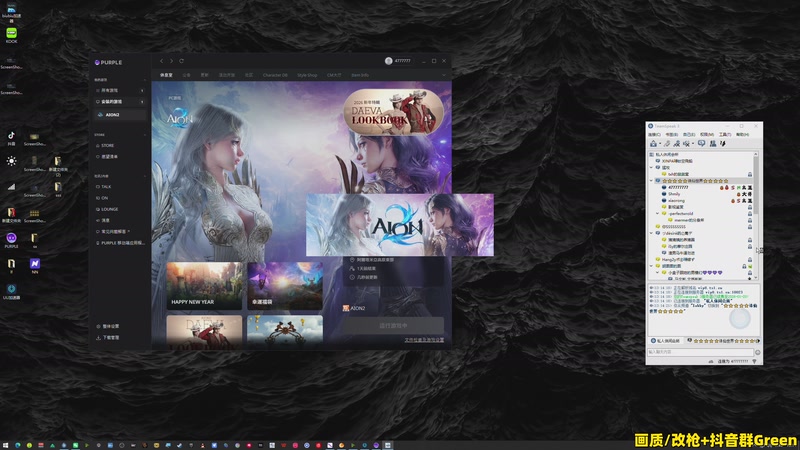The height and width of the screenshot is (450, 800).
Task: Open the Help menu in TeamSpeak
Action: (x=742, y=135)
